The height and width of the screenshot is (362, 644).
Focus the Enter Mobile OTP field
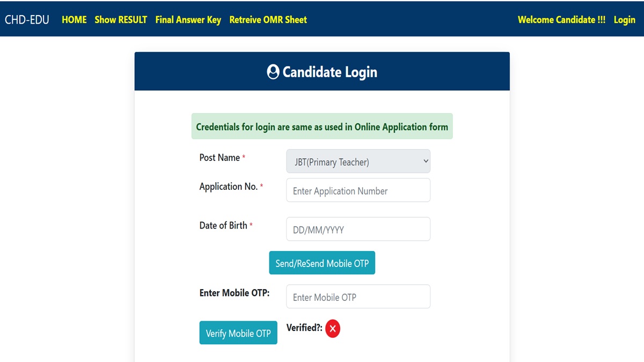[358, 297]
